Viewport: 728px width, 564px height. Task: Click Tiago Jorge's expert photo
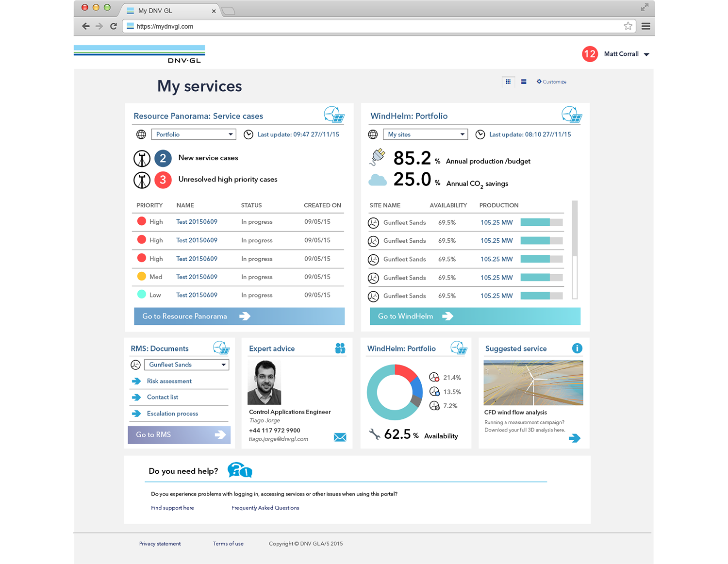264,382
